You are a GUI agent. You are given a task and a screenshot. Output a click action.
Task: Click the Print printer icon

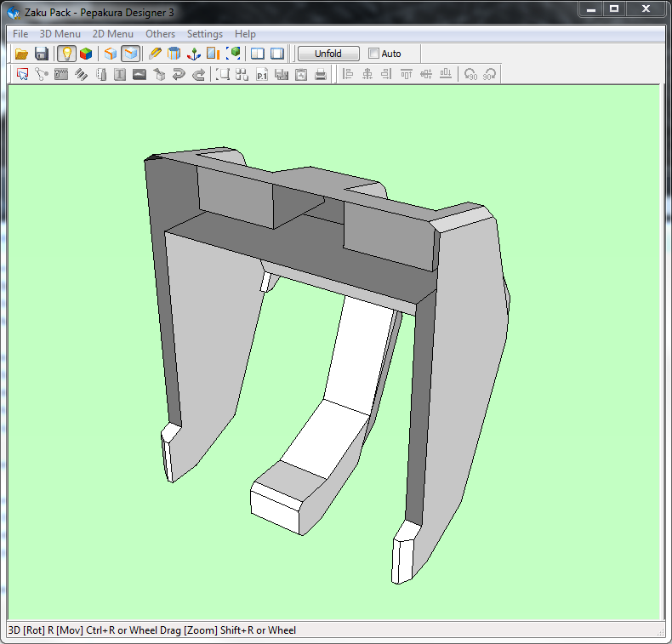coord(321,74)
